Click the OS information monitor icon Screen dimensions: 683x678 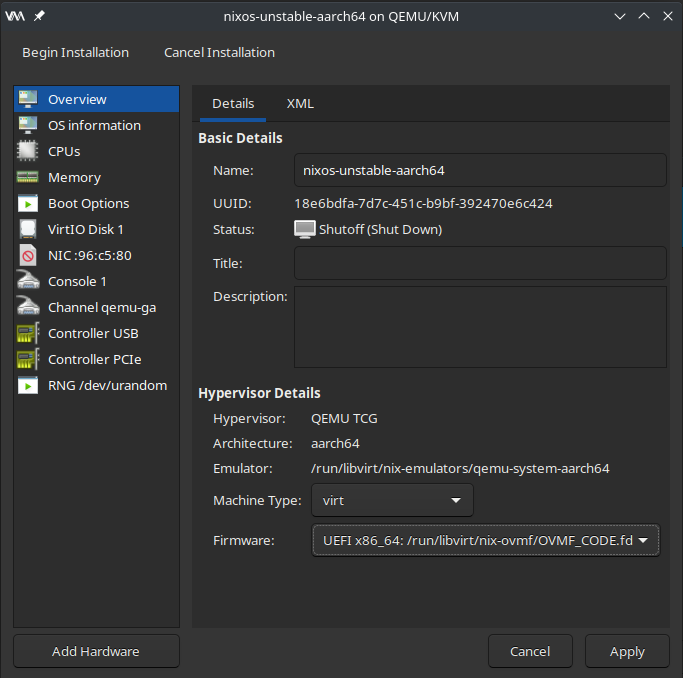pyautogui.click(x=28, y=125)
